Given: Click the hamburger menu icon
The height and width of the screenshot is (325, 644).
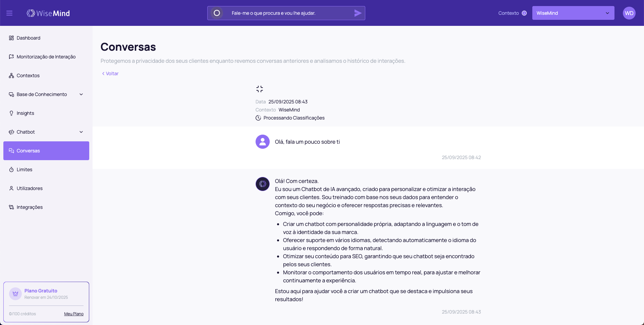Looking at the screenshot, I should [9, 13].
